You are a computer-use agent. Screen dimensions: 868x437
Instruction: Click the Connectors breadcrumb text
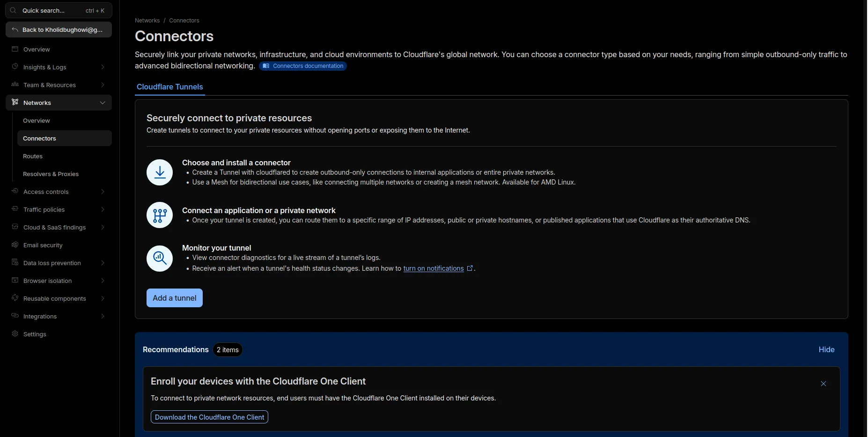click(184, 21)
